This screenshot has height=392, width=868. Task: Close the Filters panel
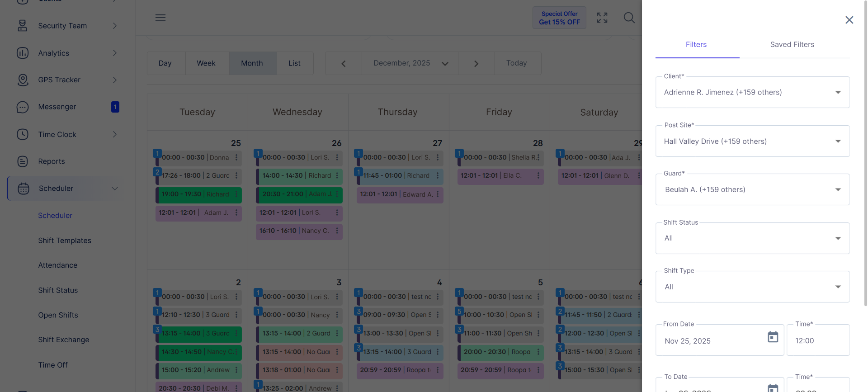point(849,20)
